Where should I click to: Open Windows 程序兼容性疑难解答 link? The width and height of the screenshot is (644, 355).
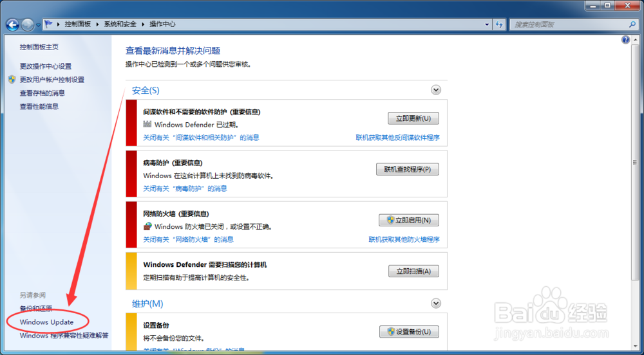pyautogui.click(x=64, y=336)
